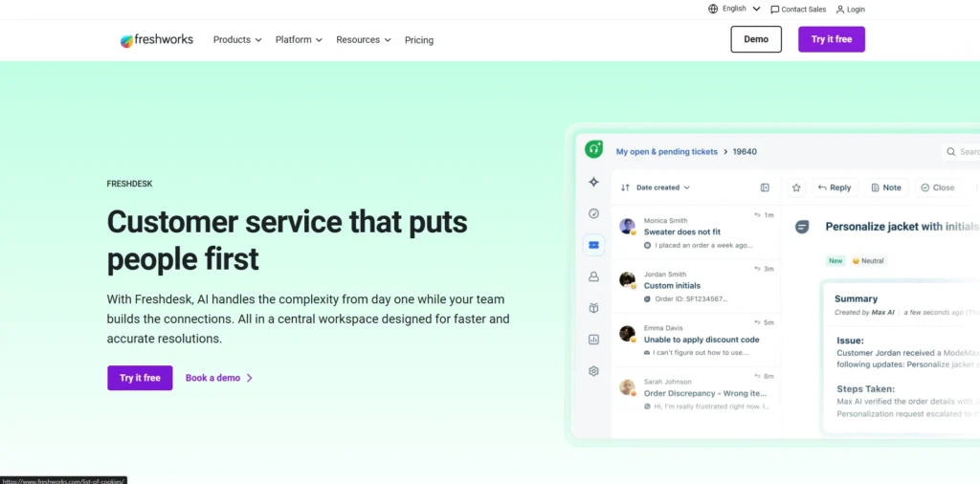Click Jordan Smith's avatar
Image resolution: width=980 pixels, height=484 pixels.
click(628, 280)
